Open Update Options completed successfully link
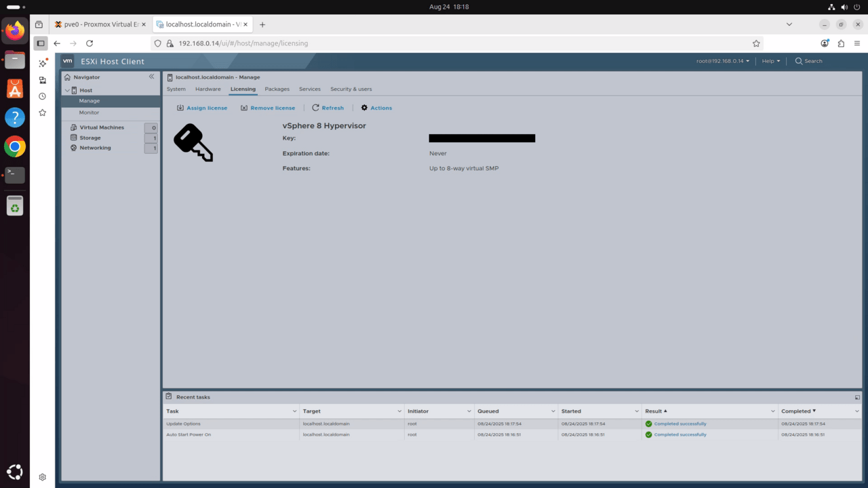 pyautogui.click(x=680, y=424)
